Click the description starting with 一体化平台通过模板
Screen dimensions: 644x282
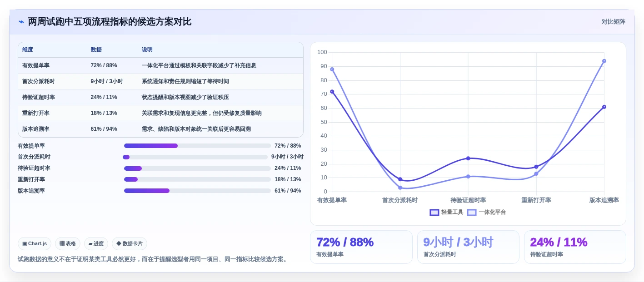(x=199, y=65)
